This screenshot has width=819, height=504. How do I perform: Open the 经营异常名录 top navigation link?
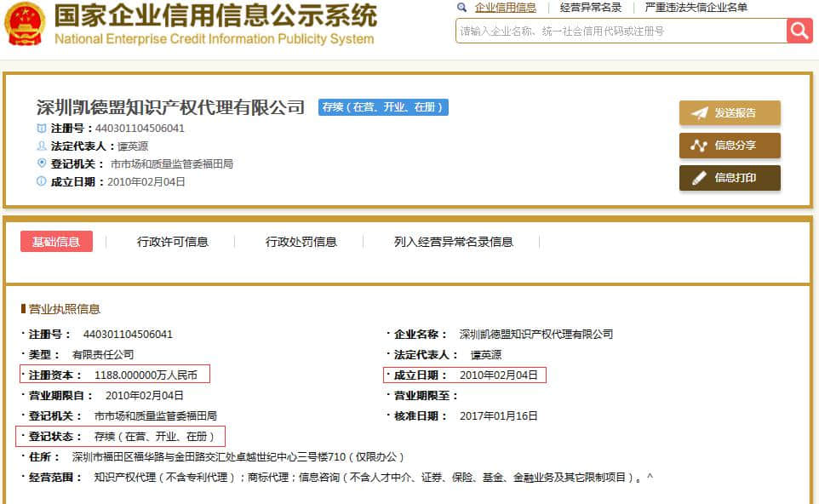(x=591, y=8)
